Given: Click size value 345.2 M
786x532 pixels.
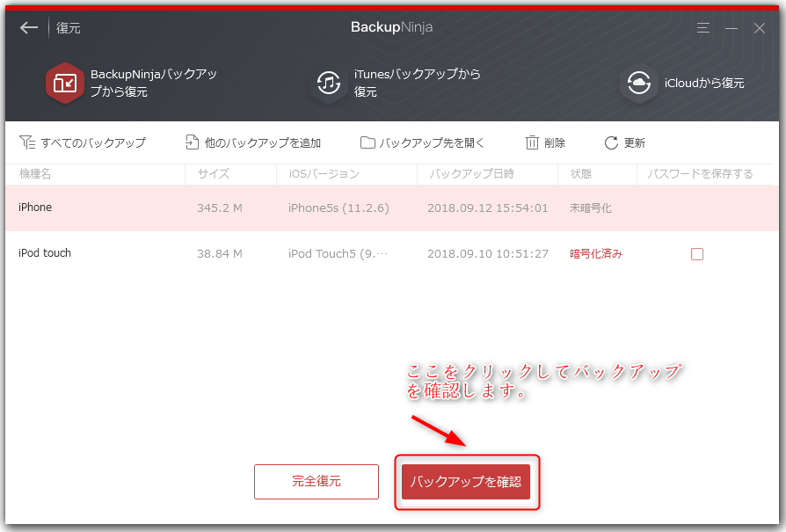Looking at the screenshot, I should point(220,208).
